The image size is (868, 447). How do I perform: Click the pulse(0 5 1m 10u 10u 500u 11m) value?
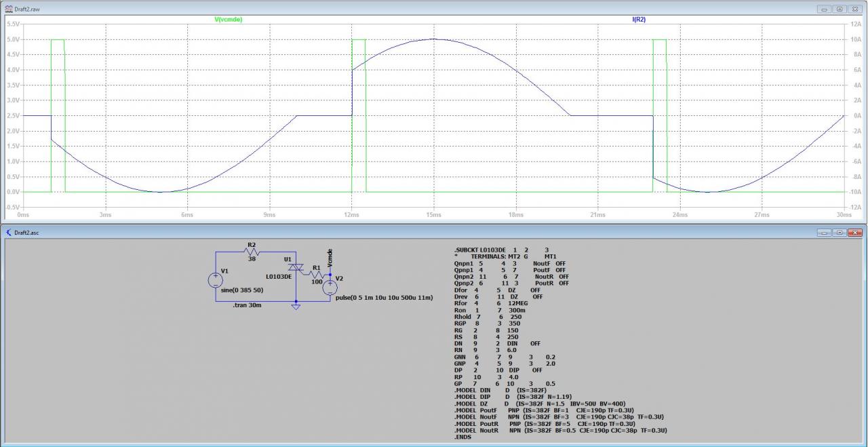point(384,297)
